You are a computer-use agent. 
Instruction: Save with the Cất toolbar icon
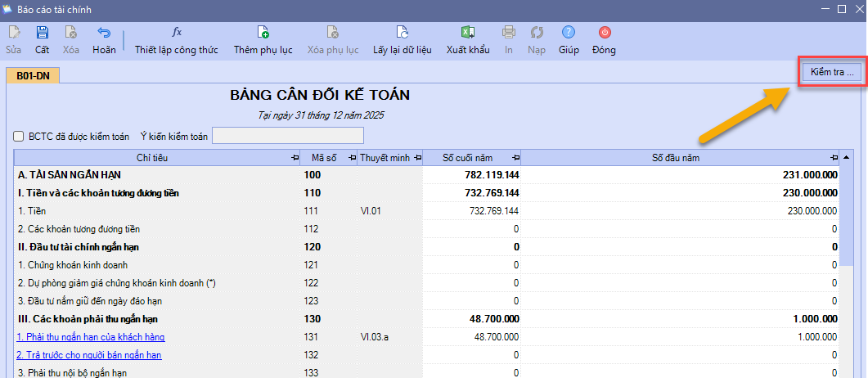pos(42,33)
